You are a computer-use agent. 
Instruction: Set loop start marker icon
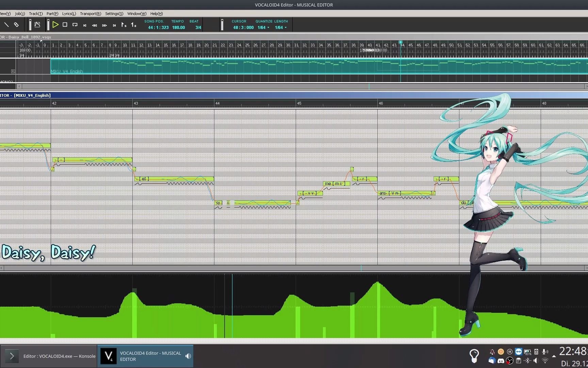pyautogui.click(x=124, y=25)
